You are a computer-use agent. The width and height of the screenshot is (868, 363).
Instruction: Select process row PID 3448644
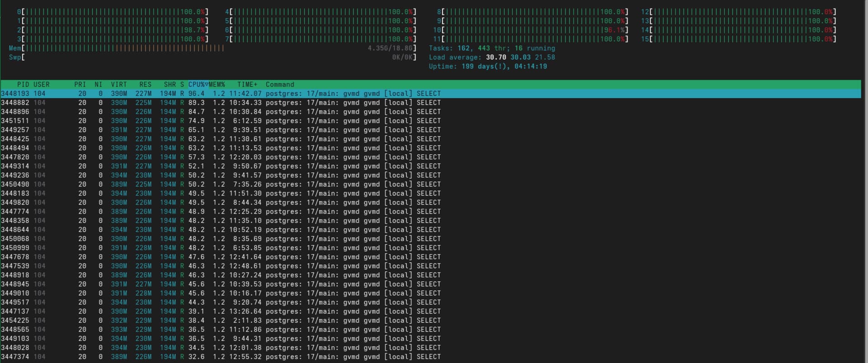click(x=430, y=229)
